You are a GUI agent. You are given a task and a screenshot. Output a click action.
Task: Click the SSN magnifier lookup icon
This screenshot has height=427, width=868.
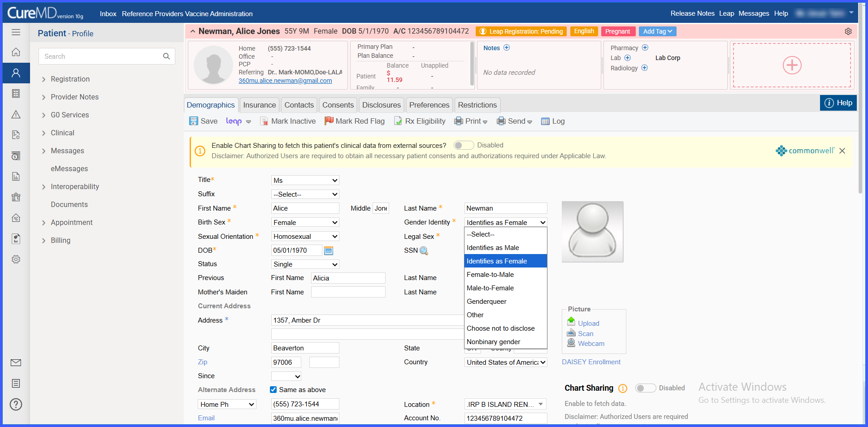pyautogui.click(x=424, y=251)
